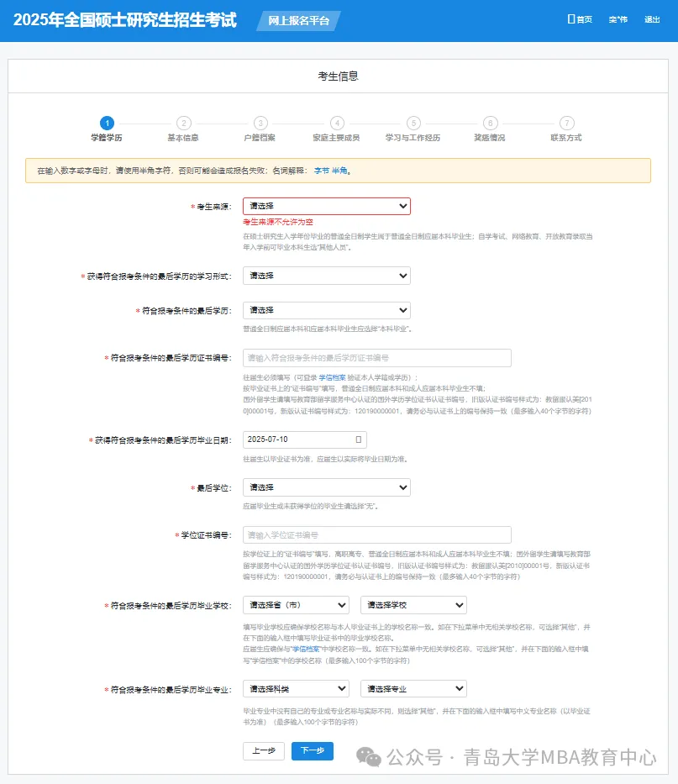This screenshot has height=784, width=678.
Task: Open the 最后学位 dropdown
Action: [x=327, y=487]
